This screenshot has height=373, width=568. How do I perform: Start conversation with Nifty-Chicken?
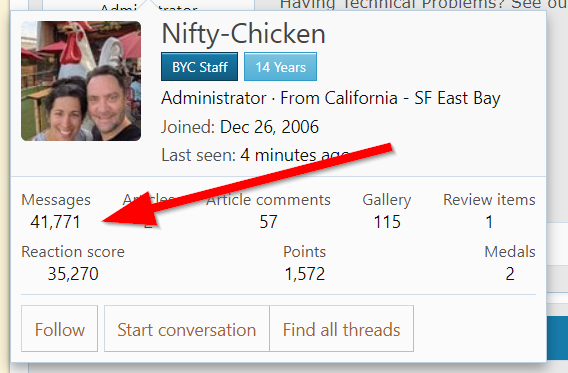coord(187,328)
